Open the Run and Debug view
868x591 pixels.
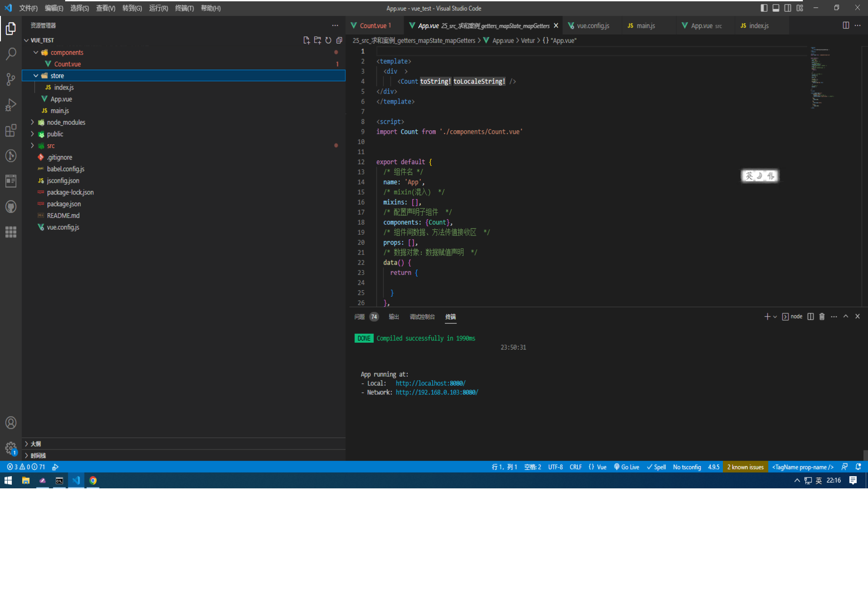tap(11, 105)
